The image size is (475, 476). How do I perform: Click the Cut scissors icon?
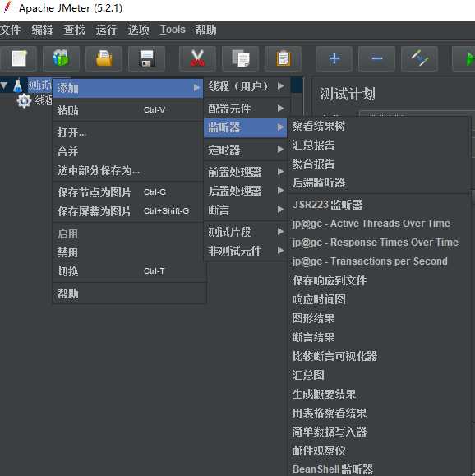pyautogui.click(x=197, y=58)
